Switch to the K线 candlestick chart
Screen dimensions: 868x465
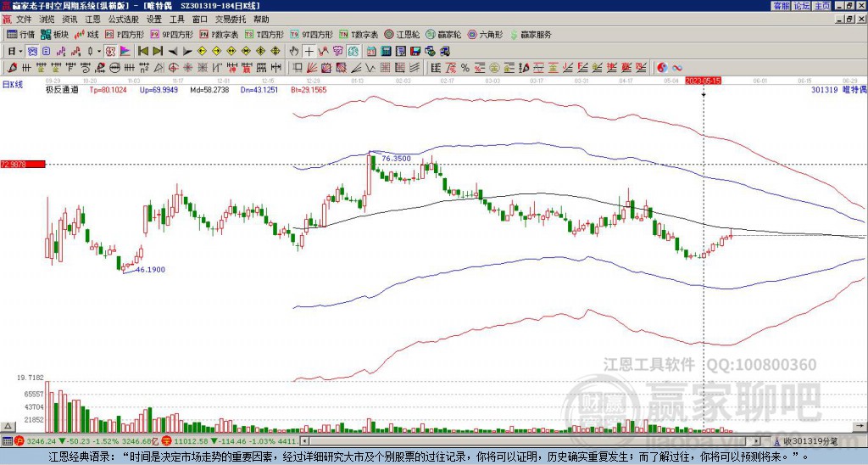[x=86, y=34]
